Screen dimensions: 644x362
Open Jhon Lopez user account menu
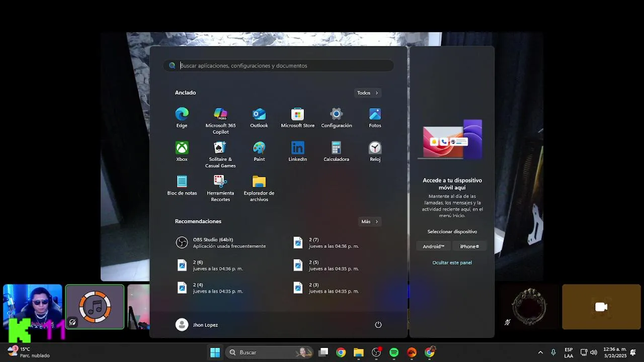point(197,325)
